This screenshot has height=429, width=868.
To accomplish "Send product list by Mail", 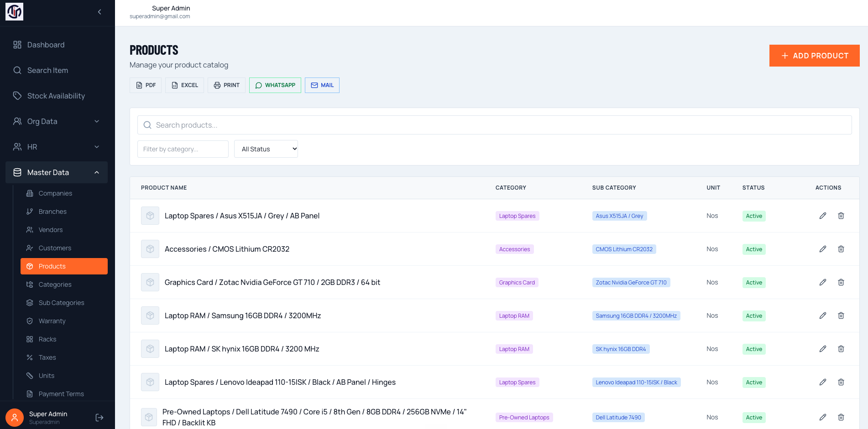I will 322,85.
